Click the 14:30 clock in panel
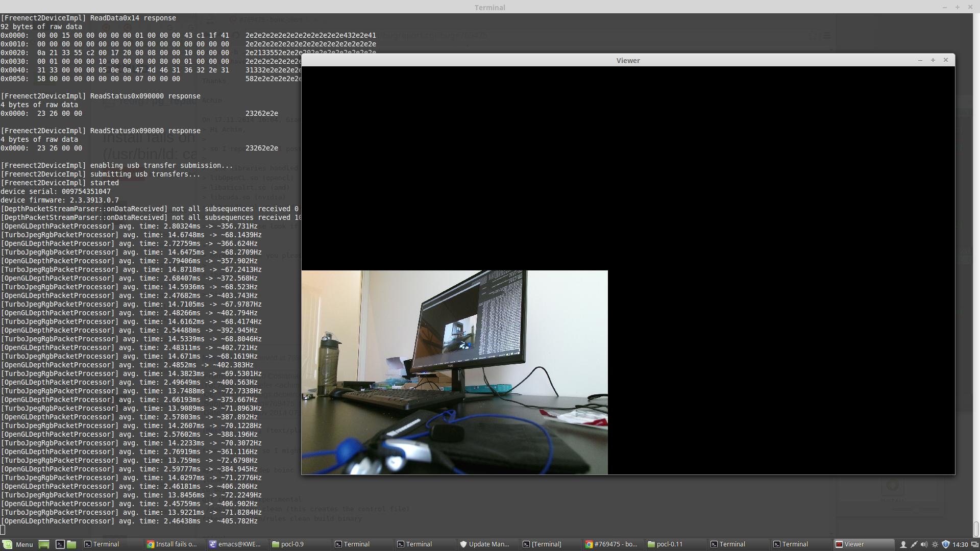Image resolution: width=980 pixels, height=551 pixels. pos(960,544)
